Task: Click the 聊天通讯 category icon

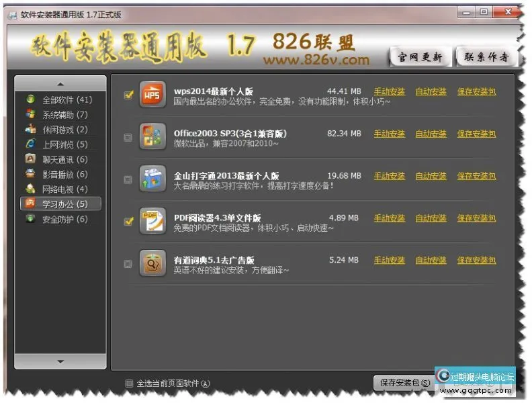Action: click(x=30, y=159)
